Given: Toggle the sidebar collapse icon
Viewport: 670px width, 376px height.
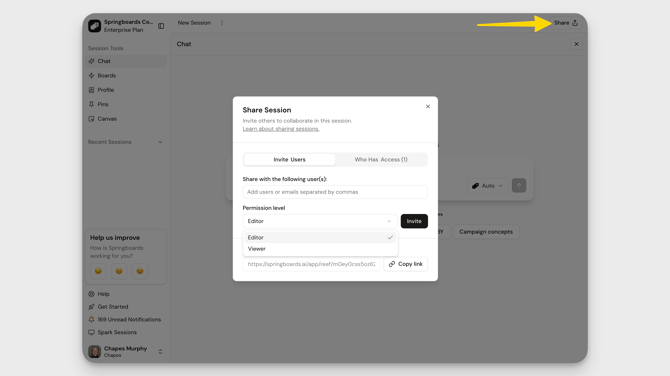Looking at the screenshot, I should [161, 26].
